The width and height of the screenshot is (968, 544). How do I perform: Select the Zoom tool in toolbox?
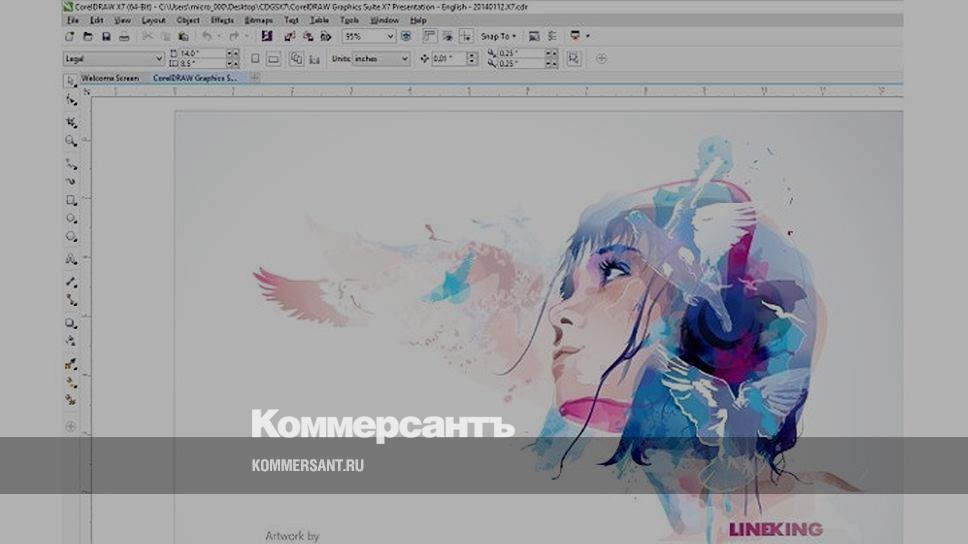(71, 141)
